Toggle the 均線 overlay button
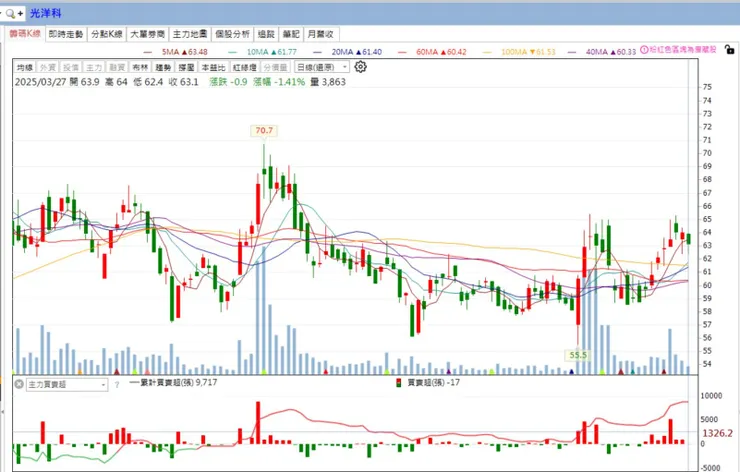This screenshot has width=740, height=472. 25,67
